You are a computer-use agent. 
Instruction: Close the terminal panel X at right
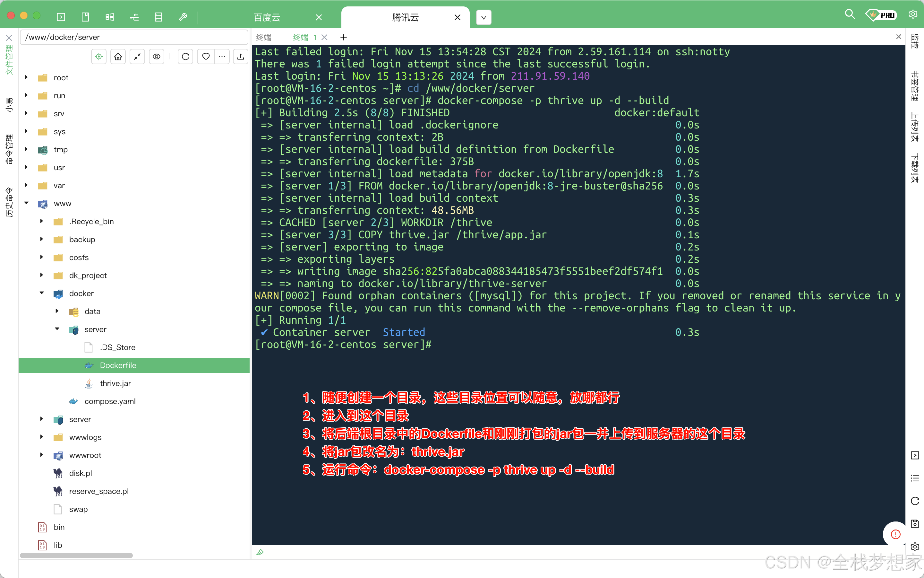tap(898, 37)
